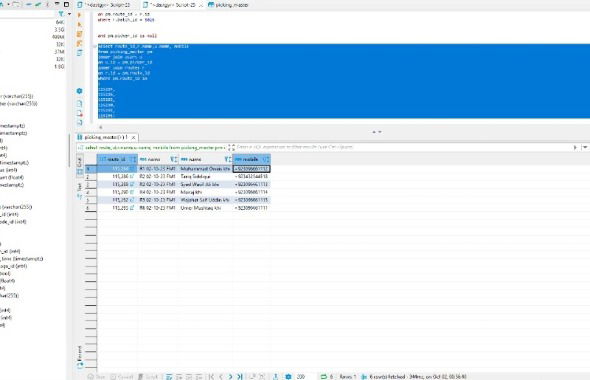This screenshot has width=590, height=380.
Task: Apply filter using arrow at filter bar end
Action: coord(575,147)
